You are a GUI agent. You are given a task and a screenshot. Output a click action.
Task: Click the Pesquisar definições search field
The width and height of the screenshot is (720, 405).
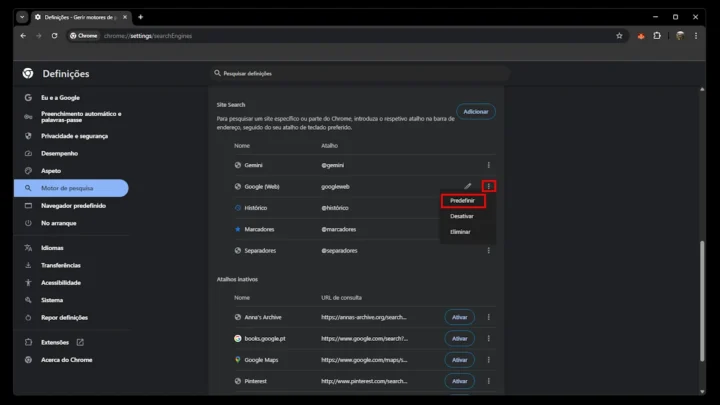(360, 73)
